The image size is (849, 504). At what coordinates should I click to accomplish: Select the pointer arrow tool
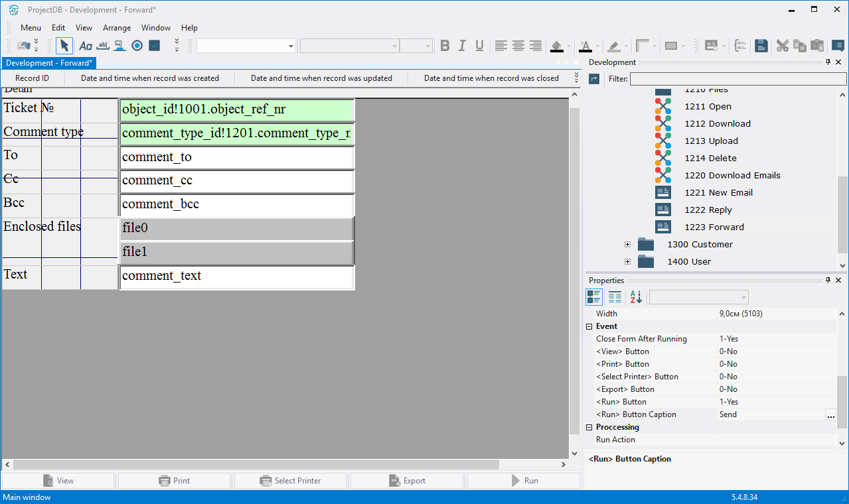coord(64,46)
